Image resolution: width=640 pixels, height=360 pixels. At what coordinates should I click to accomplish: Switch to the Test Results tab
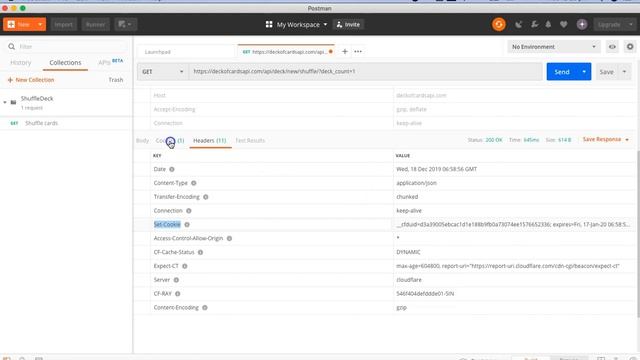(x=250, y=140)
